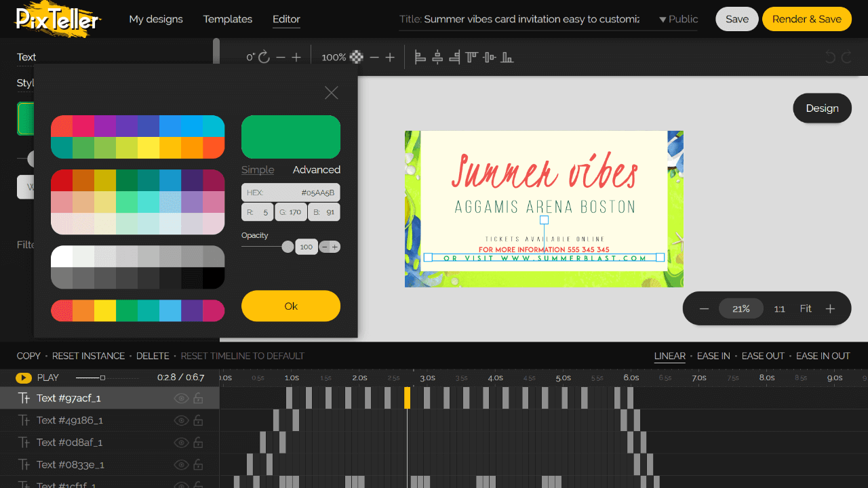Select Ease In easing
868x488 pixels.
pos(713,356)
